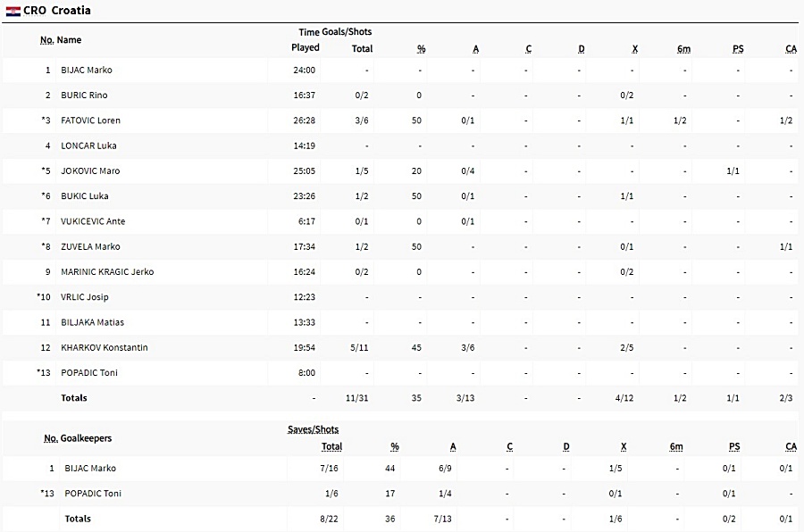Click the No. header in goalkeepers table
Screen dimensions: 804x532
[x=51, y=438]
